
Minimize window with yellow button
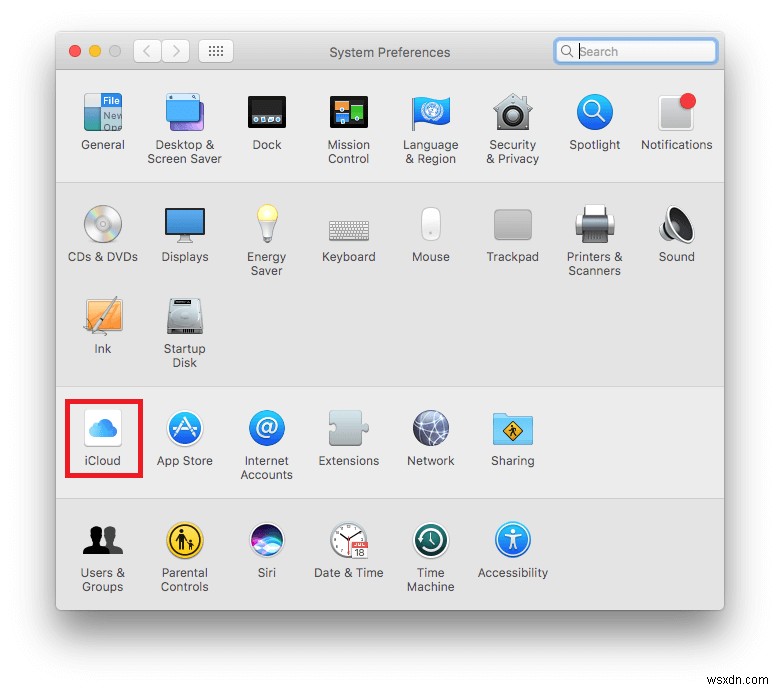coord(95,51)
